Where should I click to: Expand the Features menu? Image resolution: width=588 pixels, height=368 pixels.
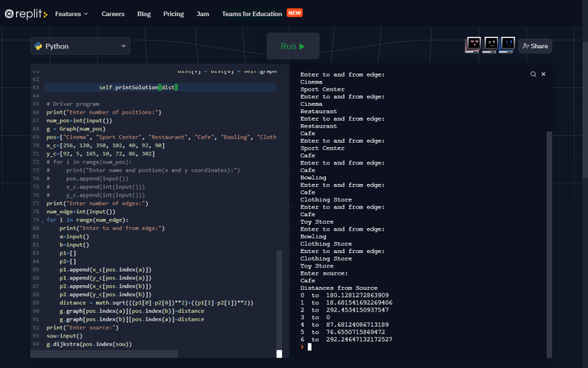click(x=71, y=14)
